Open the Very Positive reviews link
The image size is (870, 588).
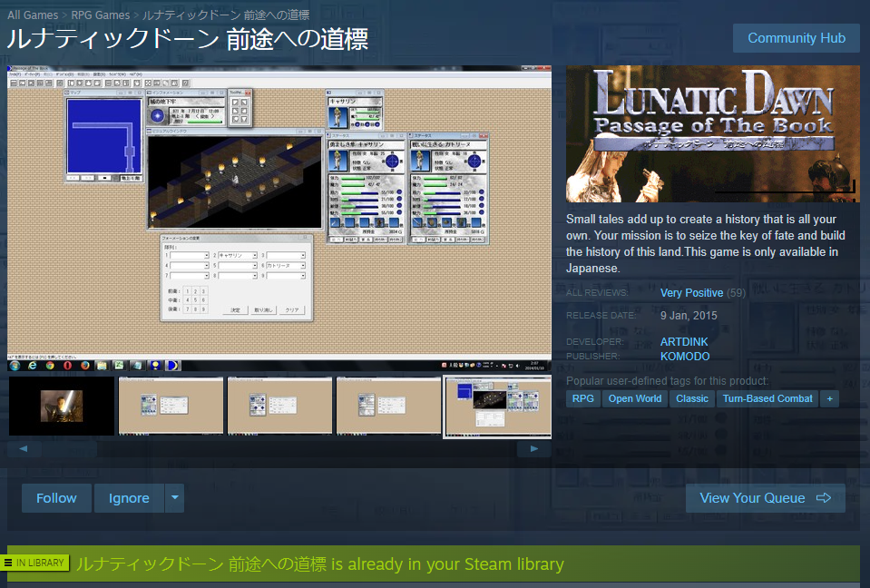click(691, 293)
